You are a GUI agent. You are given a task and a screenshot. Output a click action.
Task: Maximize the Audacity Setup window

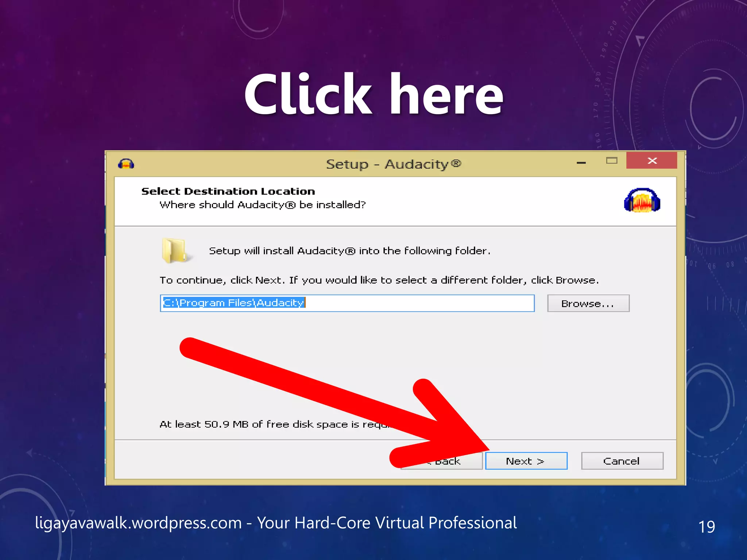click(612, 161)
